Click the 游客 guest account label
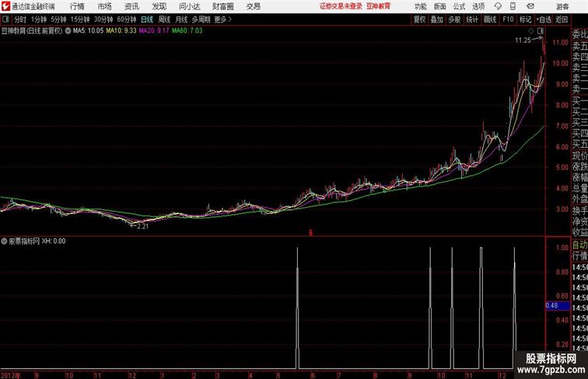This screenshot has height=379, width=588. coord(562,6)
